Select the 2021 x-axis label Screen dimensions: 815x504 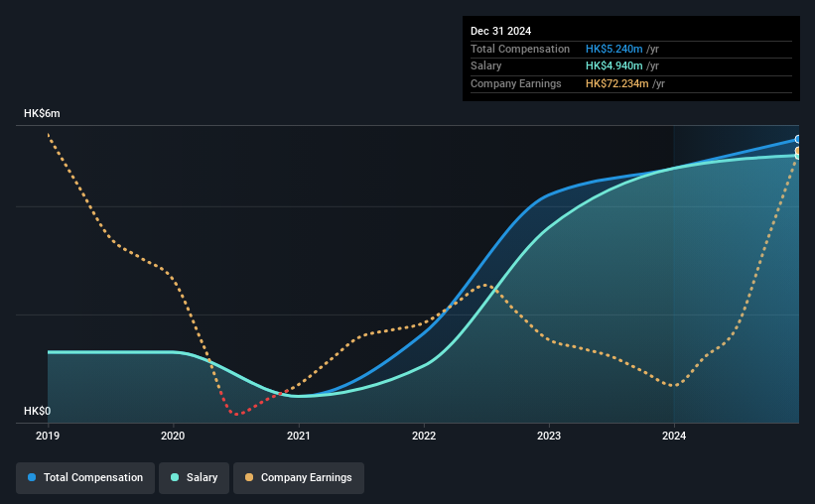pos(299,436)
